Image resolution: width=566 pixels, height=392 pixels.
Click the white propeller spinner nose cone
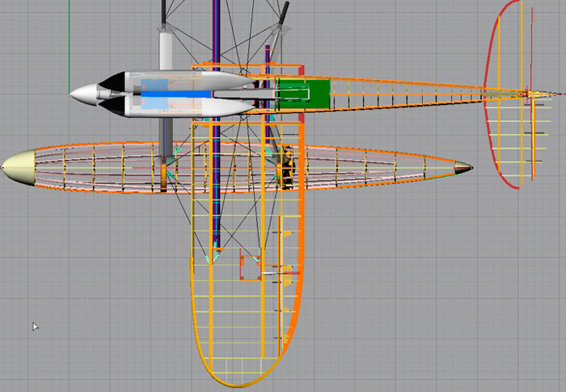pos(83,95)
